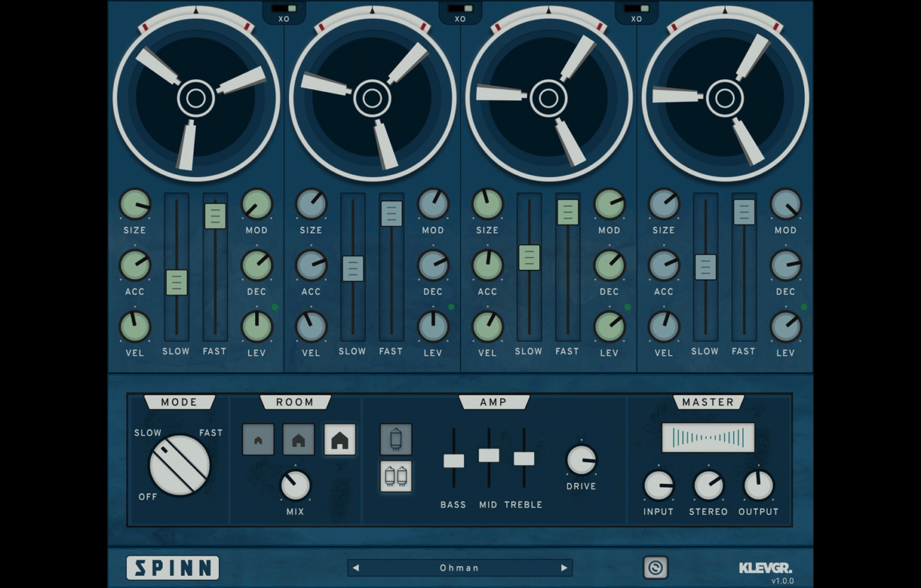The height and width of the screenshot is (588, 921).
Task: Toggle the first XO crossover switch
Action: point(284,9)
